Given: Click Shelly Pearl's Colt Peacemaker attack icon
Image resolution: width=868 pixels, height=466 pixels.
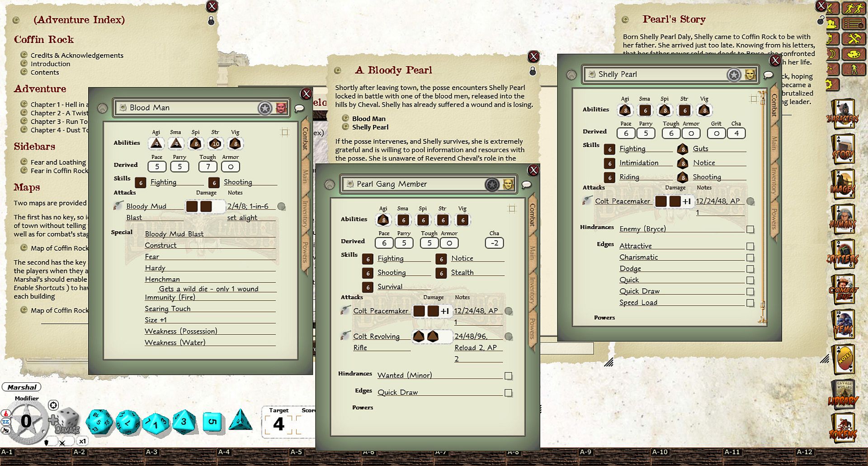Looking at the screenshot, I should click(587, 201).
